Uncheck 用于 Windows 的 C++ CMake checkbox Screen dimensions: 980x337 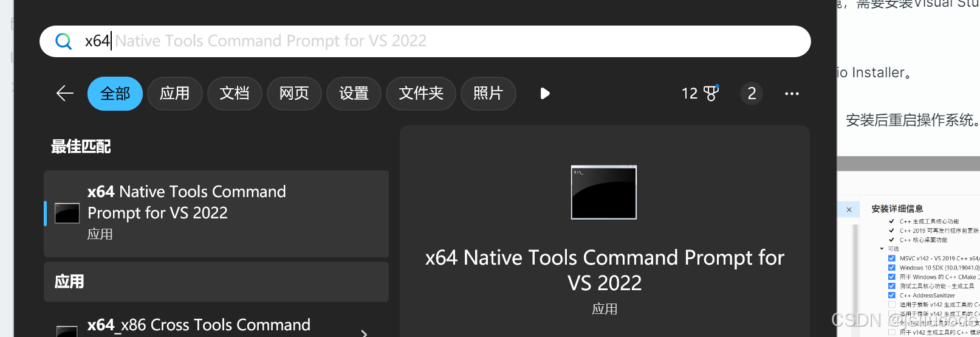(x=891, y=277)
